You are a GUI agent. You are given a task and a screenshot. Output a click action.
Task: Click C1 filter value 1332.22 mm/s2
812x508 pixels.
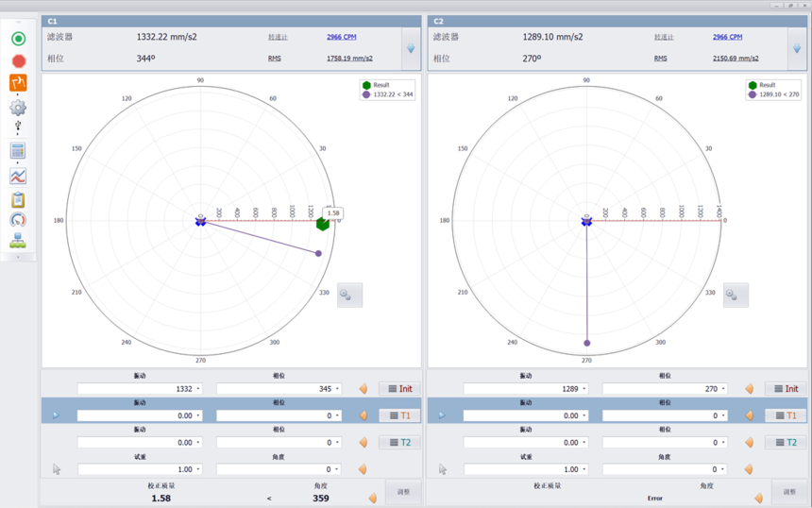(167, 37)
